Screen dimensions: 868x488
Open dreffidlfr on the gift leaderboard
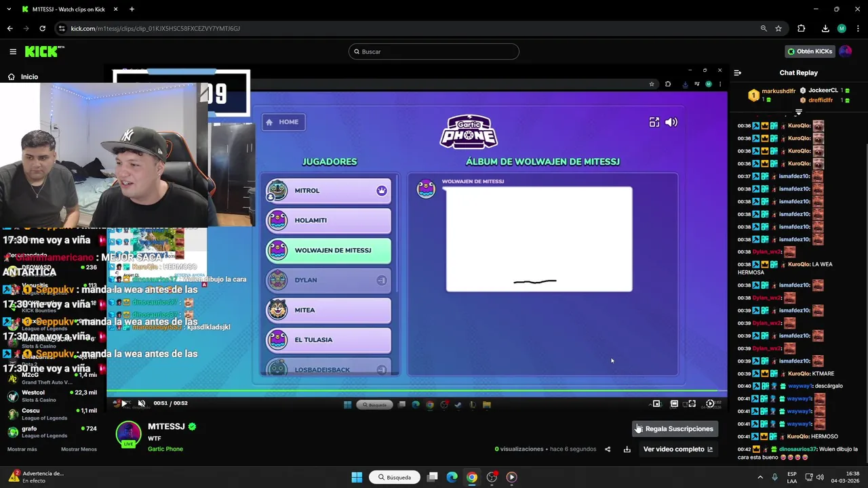coord(821,100)
